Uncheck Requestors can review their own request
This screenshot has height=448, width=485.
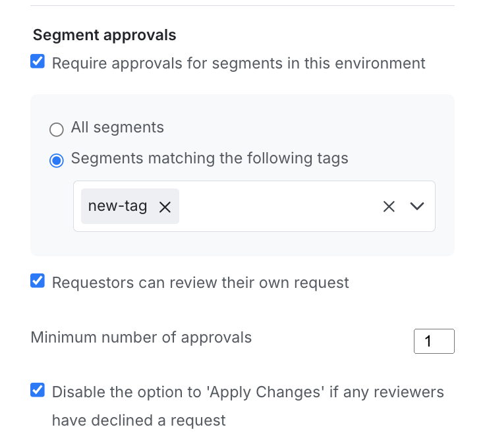tap(38, 281)
